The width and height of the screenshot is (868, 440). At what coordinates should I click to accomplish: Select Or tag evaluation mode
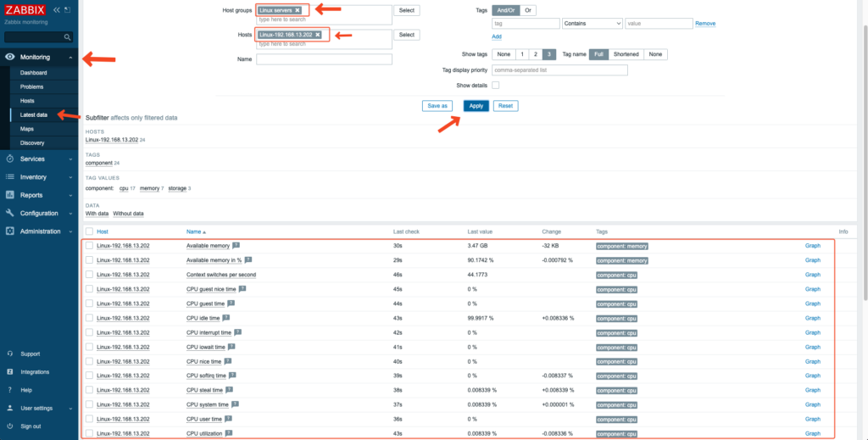[x=528, y=10]
